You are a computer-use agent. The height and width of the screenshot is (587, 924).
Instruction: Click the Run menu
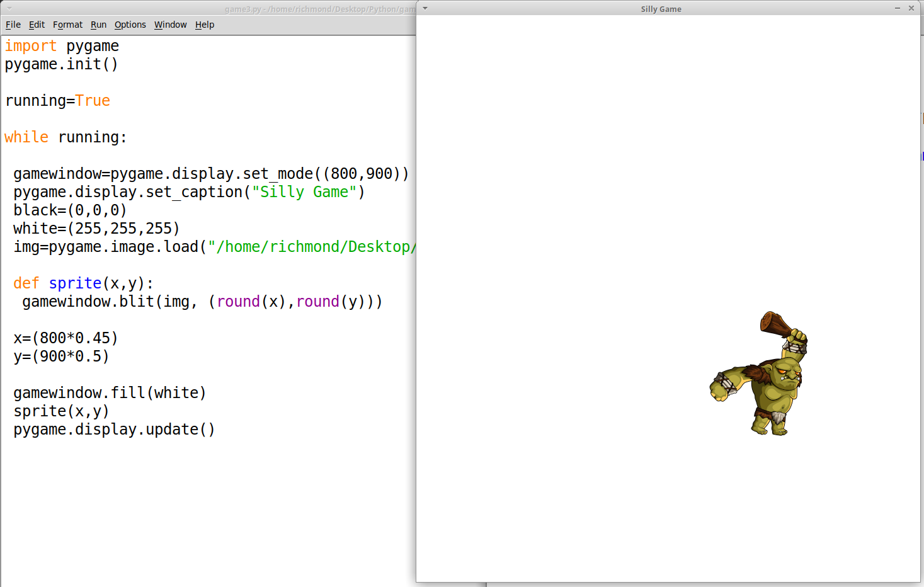(98, 25)
